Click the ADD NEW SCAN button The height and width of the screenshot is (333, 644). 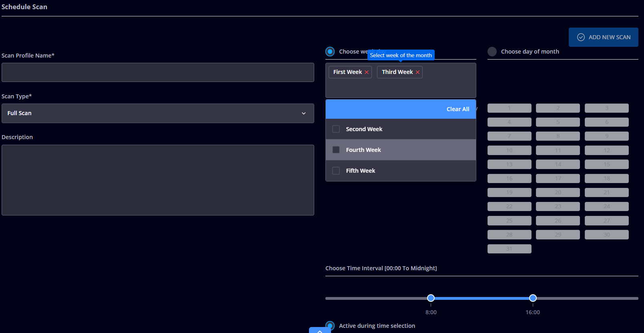[603, 37]
